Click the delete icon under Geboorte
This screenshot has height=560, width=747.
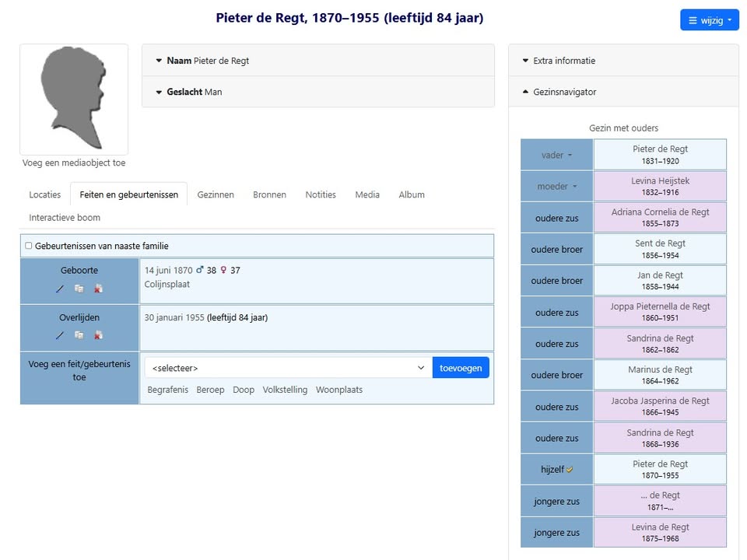tap(98, 289)
